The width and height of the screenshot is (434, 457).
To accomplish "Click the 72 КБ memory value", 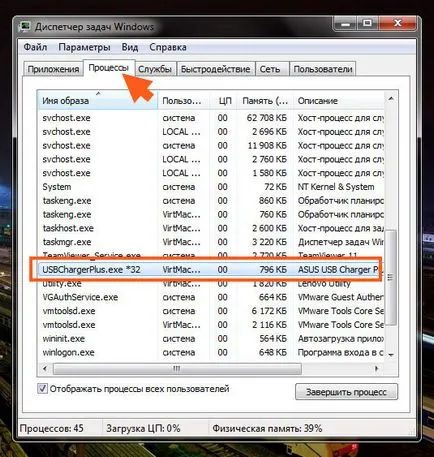I will [275, 187].
